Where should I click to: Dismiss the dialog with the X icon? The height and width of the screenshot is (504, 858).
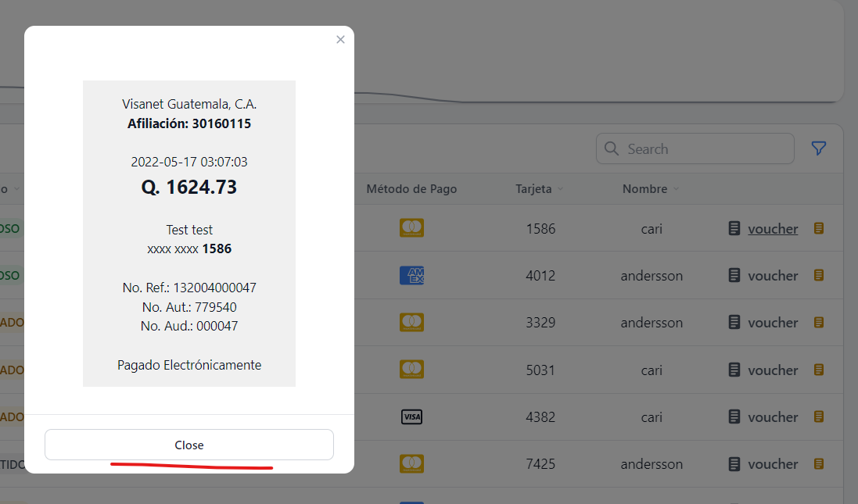[340, 39]
